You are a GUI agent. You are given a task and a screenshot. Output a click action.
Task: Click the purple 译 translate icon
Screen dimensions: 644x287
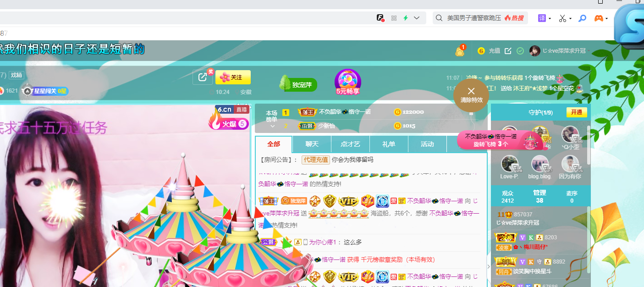542,18
